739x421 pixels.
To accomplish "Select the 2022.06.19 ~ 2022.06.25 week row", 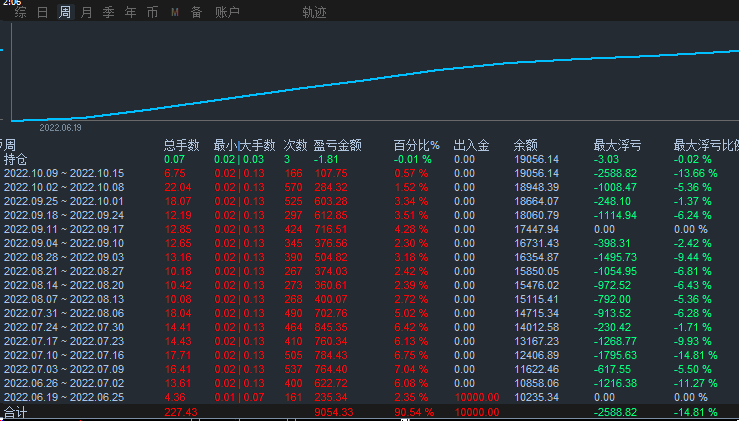I will 370,397.
